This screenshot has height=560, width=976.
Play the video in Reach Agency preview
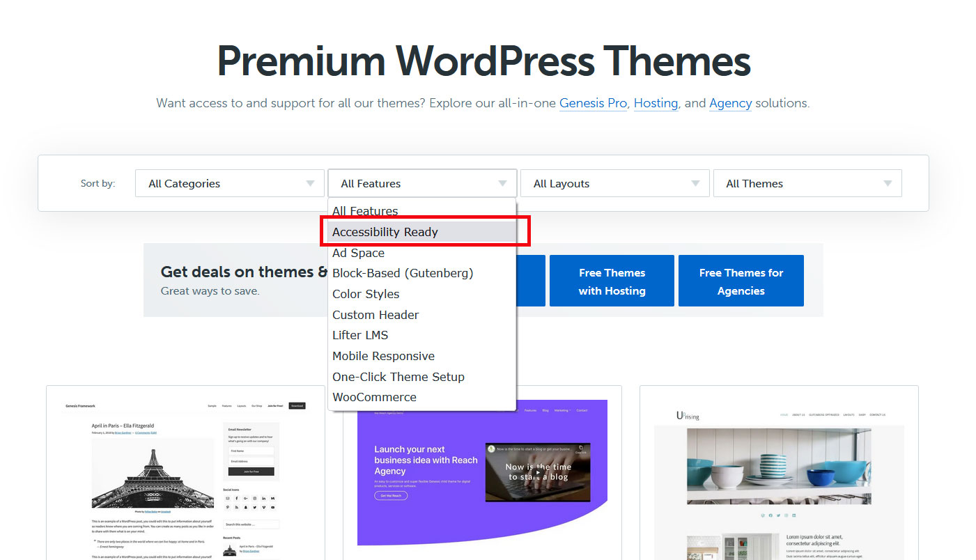pyautogui.click(x=538, y=472)
